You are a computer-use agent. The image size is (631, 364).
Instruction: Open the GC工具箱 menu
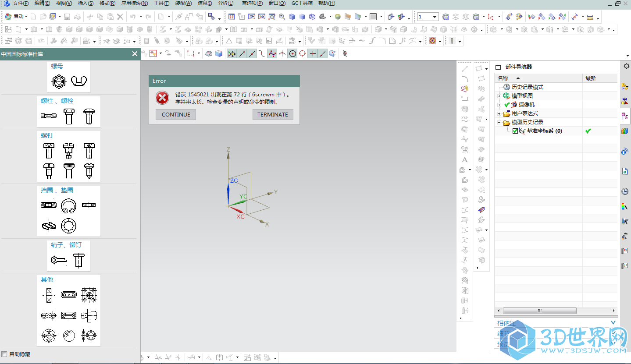[x=302, y=3]
